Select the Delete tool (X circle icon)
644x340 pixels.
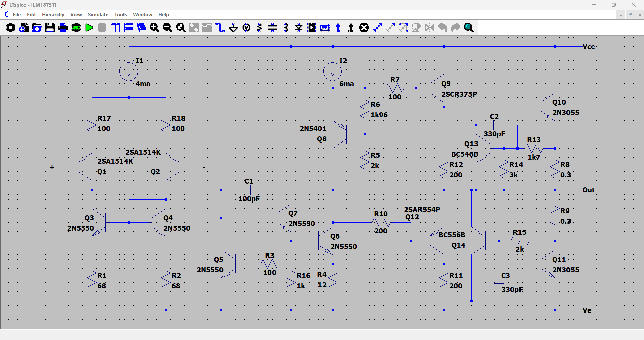pyautogui.click(x=364, y=27)
